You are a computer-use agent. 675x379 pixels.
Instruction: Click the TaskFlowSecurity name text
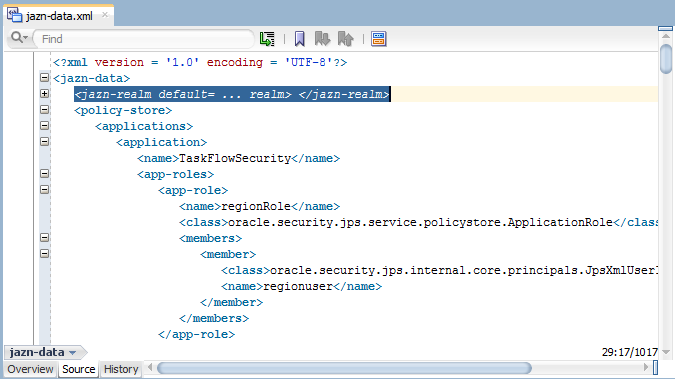click(235, 158)
